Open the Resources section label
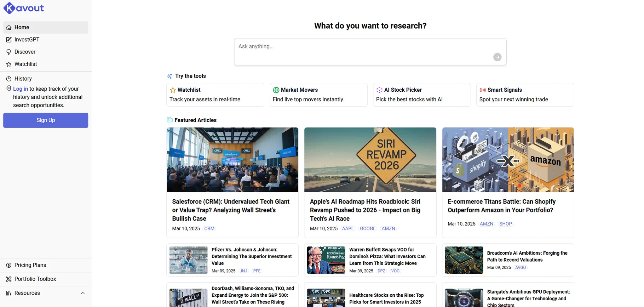Viewport: 644px width, 307px height. click(x=27, y=293)
